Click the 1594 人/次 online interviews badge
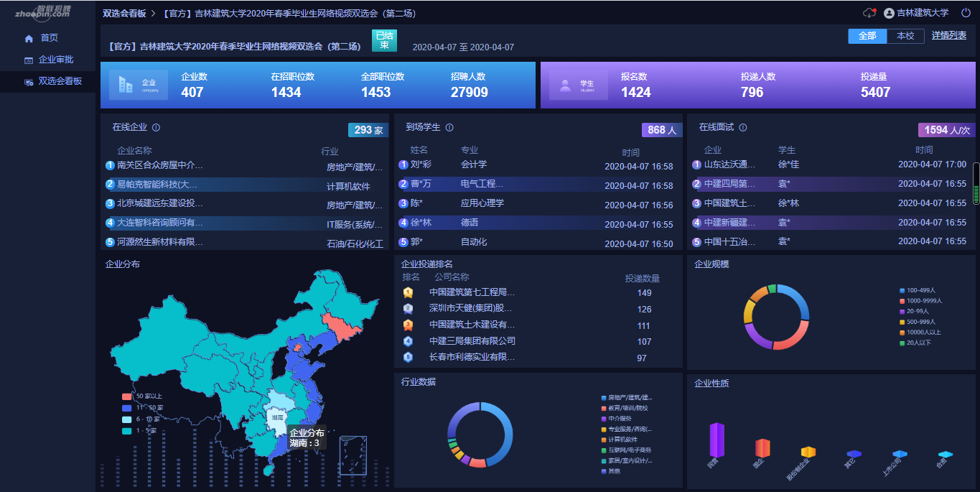 (x=947, y=130)
